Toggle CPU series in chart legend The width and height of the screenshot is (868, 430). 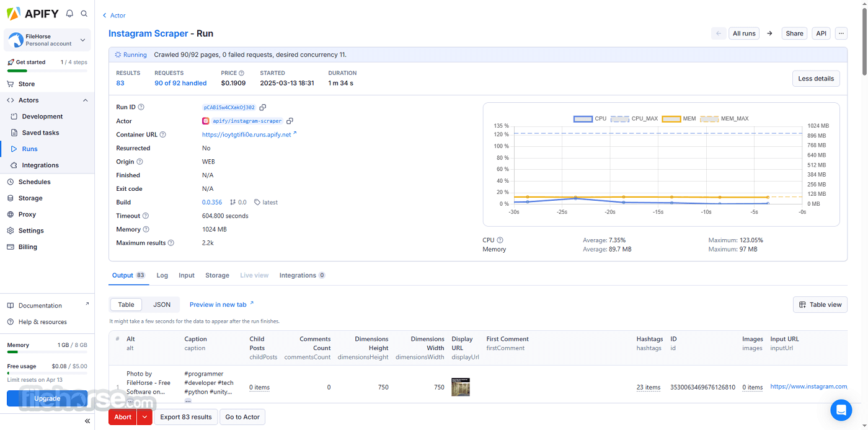(x=590, y=118)
